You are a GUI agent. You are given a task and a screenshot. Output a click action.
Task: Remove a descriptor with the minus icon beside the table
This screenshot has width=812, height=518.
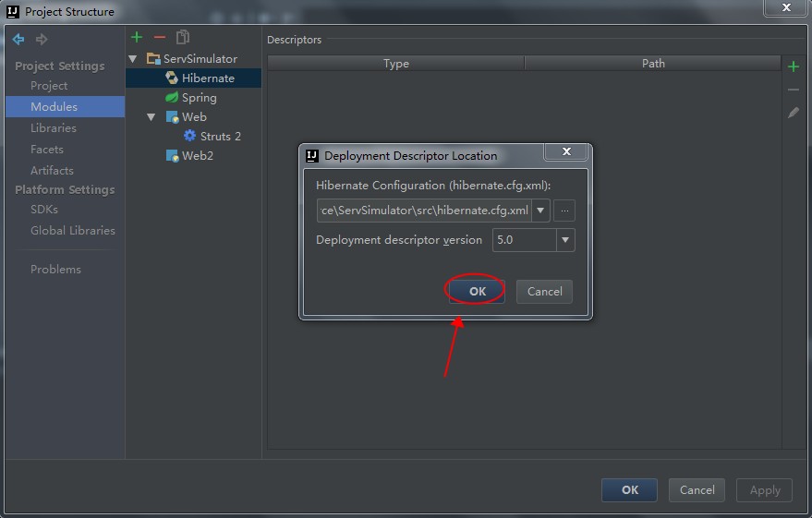(793, 90)
